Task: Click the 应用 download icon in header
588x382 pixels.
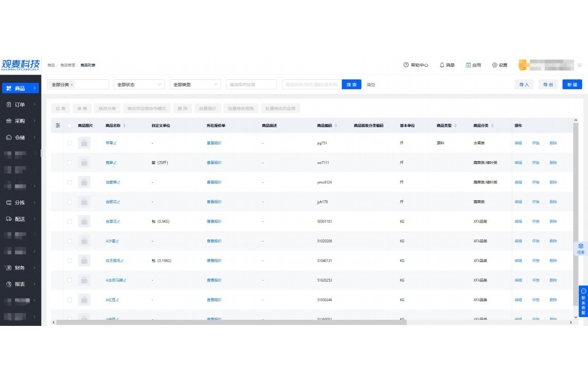Action: tap(468, 65)
